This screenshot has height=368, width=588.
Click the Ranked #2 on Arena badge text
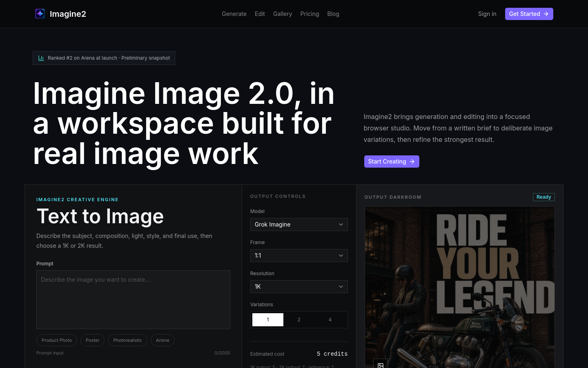pos(109,58)
